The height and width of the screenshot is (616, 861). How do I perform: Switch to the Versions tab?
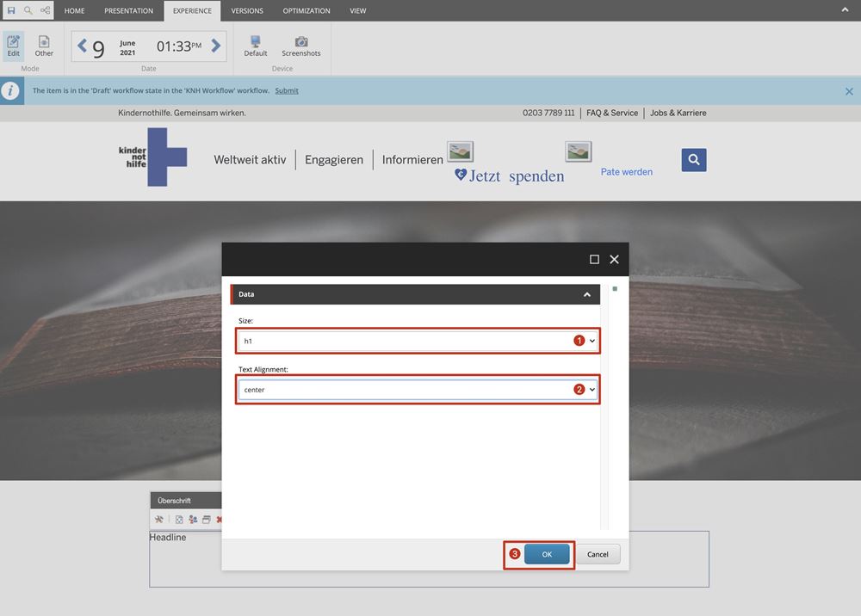click(248, 10)
